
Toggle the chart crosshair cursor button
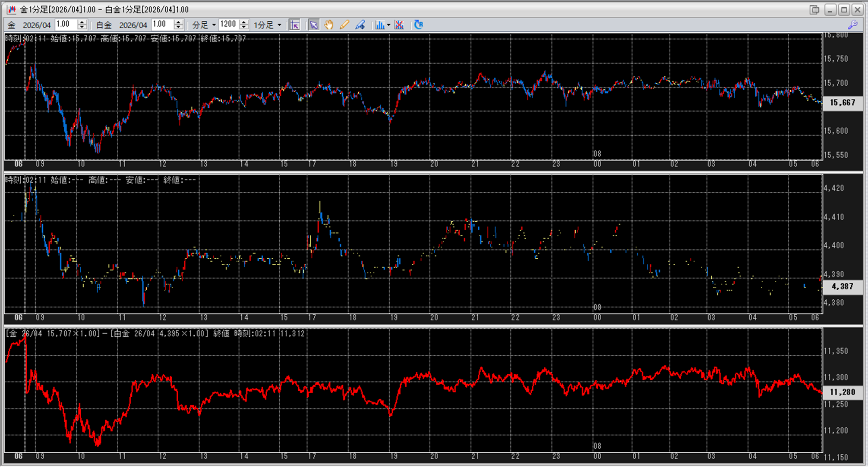[x=294, y=25]
